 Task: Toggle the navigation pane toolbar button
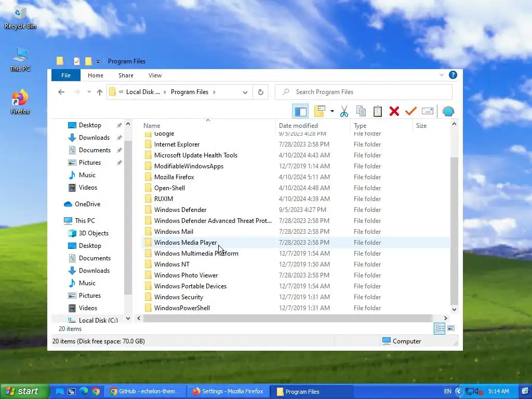(x=300, y=111)
